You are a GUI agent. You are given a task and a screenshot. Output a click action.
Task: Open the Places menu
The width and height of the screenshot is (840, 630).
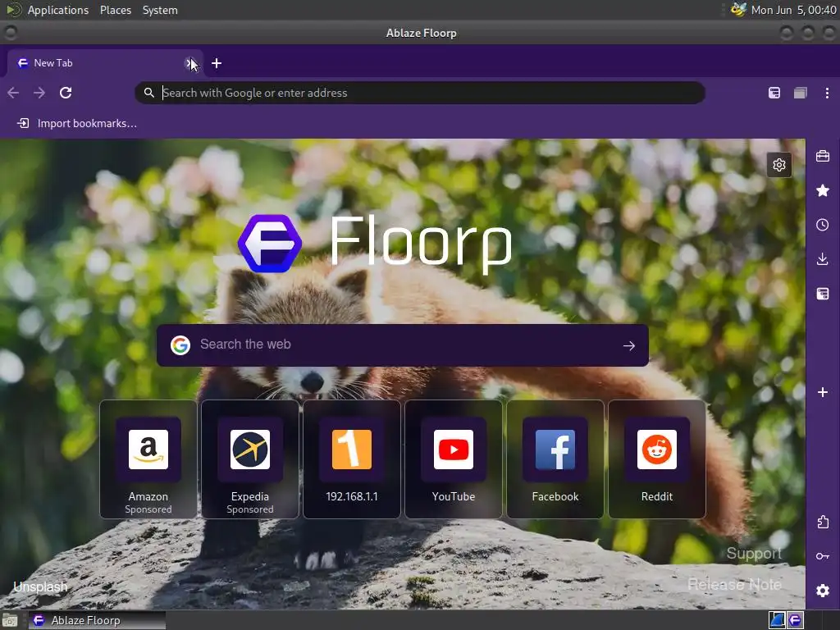[115, 10]
